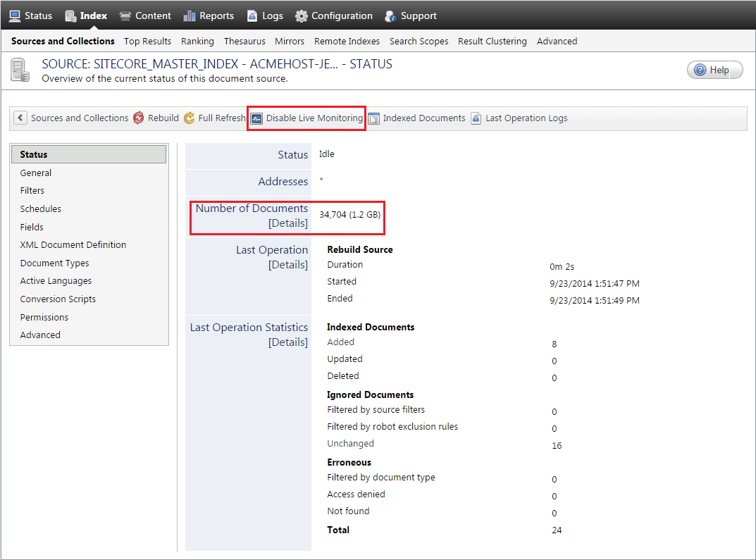Select Permissions in the sidebar
This screenshot has height=560, width=756.
point(44,317)
